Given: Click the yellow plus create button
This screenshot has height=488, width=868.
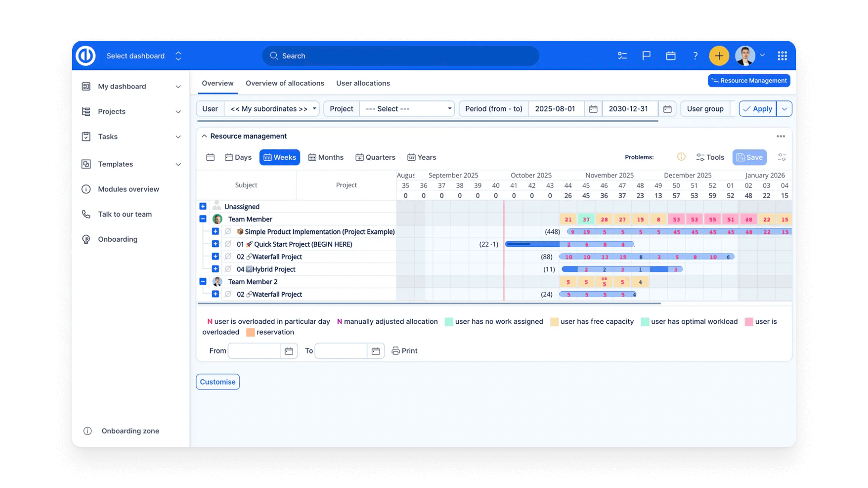Looking at the screenshot, I should tap(719, 56).
